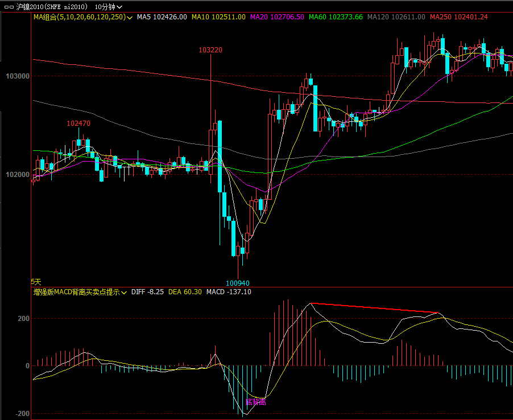
Task: Click the MA20 102706.50 value
Action: (x=277, y=17)
